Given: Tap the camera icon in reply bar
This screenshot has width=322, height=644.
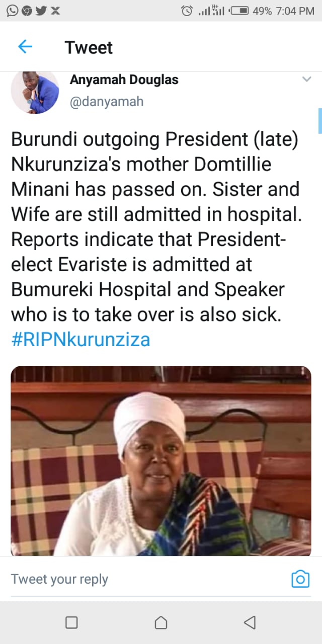Looking at the screenshot, I should point(300,579).
